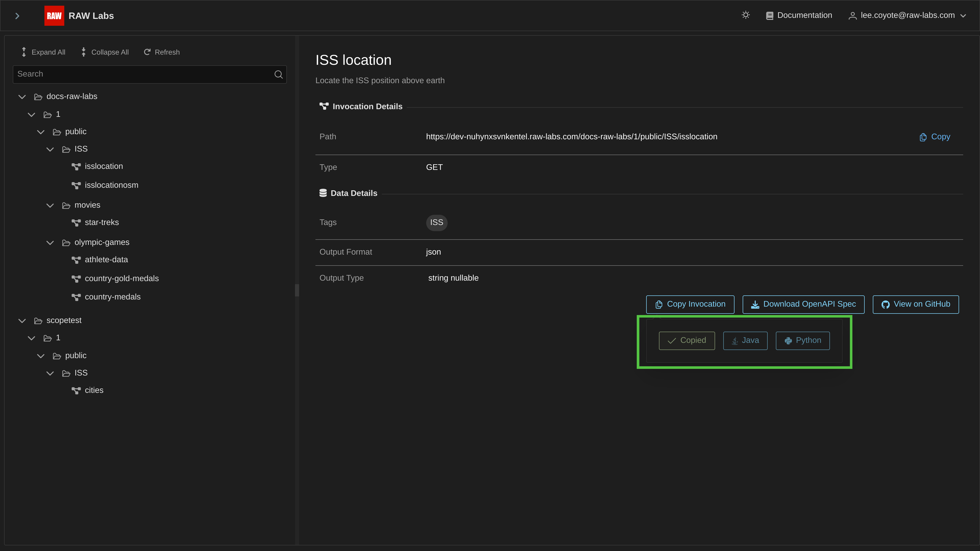Click the panel divider drag handle

[x=297, y=290]
